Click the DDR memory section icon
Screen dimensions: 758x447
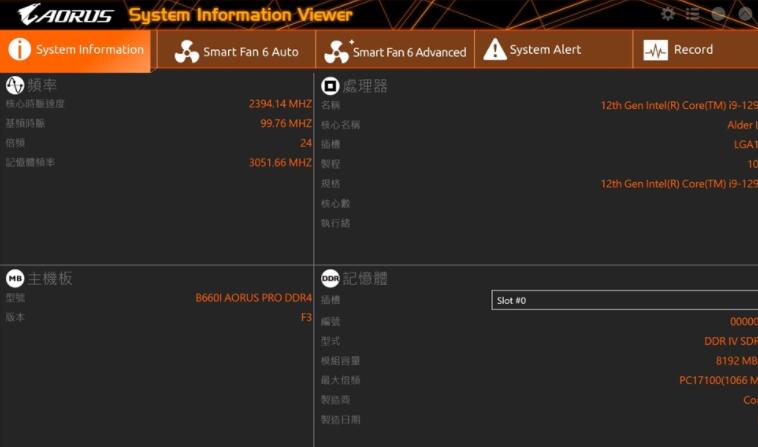click(330, 279)
